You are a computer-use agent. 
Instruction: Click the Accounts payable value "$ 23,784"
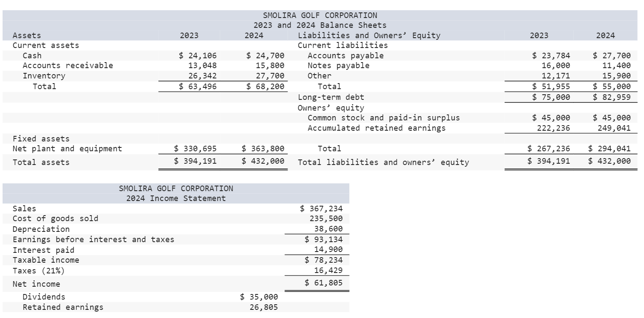point(551,55)
